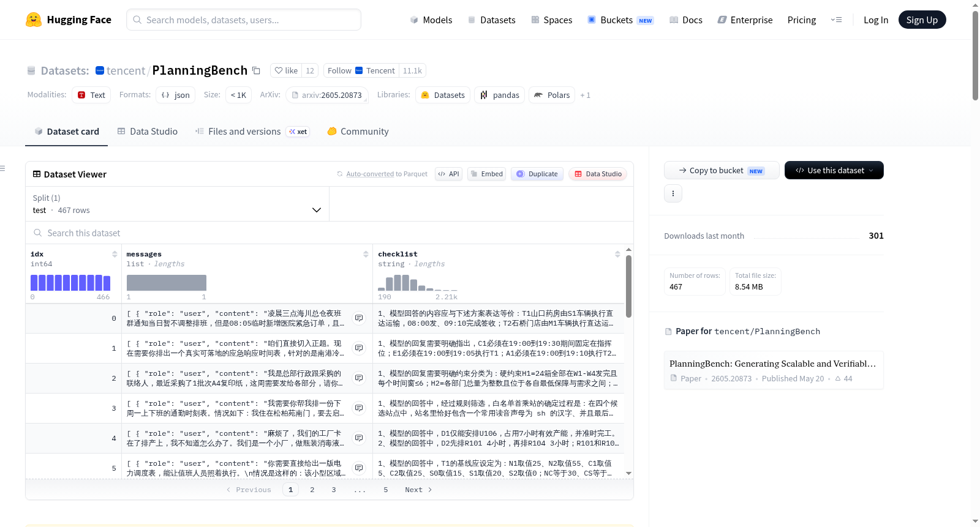Click the checklist lengths histogram

[418, 283]
